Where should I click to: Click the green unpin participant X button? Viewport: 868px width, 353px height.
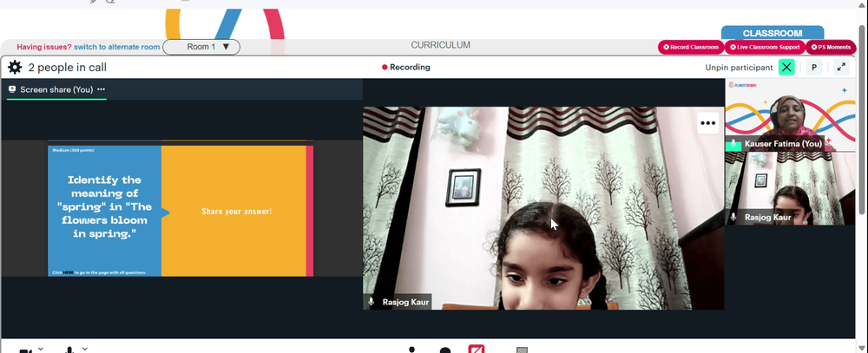click(x=786, y=68)
